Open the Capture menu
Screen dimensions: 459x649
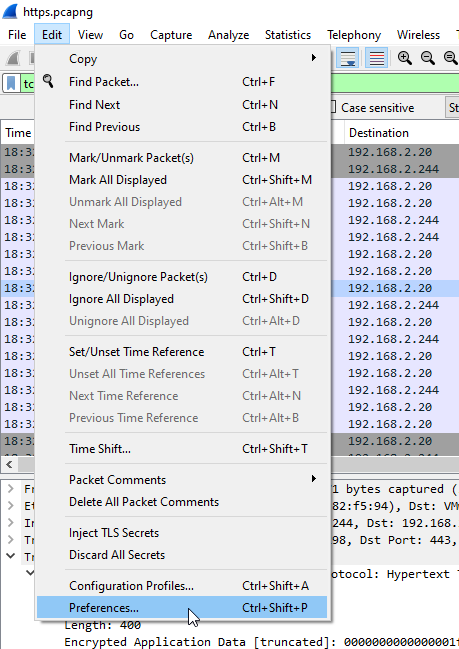[171, 35]
